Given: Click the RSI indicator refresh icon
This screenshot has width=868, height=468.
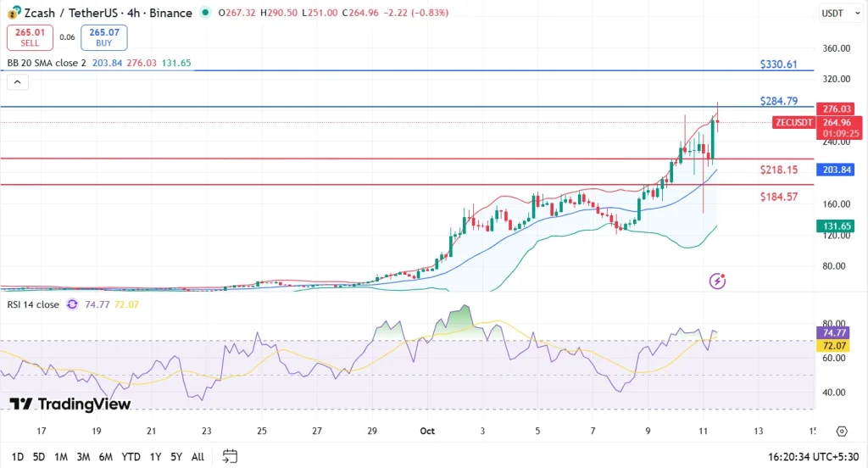Looking at the screenshot, I should [72, 304].
